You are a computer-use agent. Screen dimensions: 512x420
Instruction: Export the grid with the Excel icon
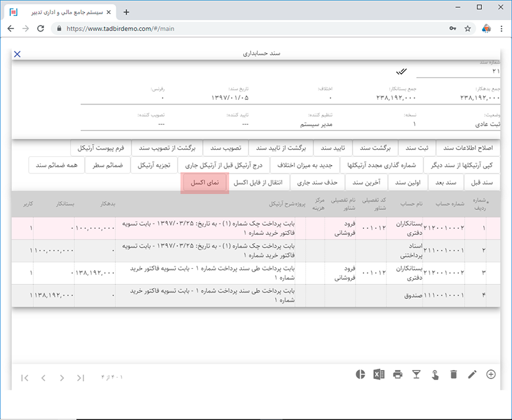click(379, 375)
